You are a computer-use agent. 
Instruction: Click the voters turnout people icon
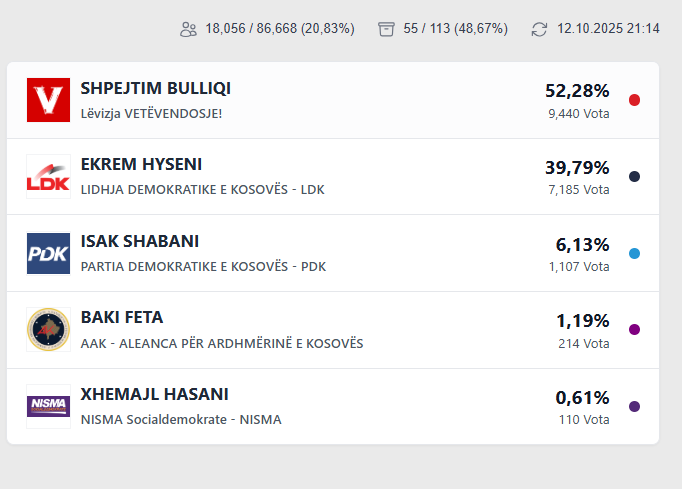pos(188,29)
